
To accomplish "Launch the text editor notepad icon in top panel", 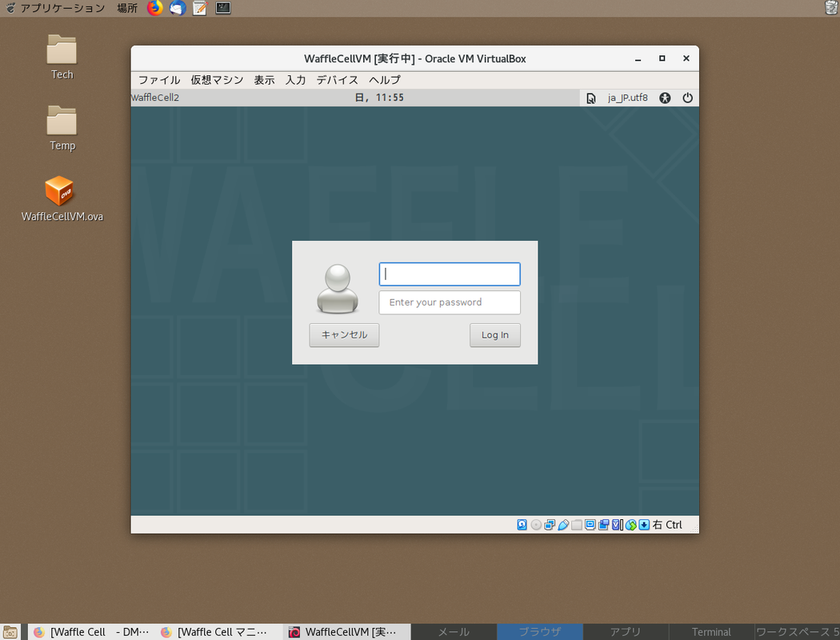I will (x=200, y=8).
